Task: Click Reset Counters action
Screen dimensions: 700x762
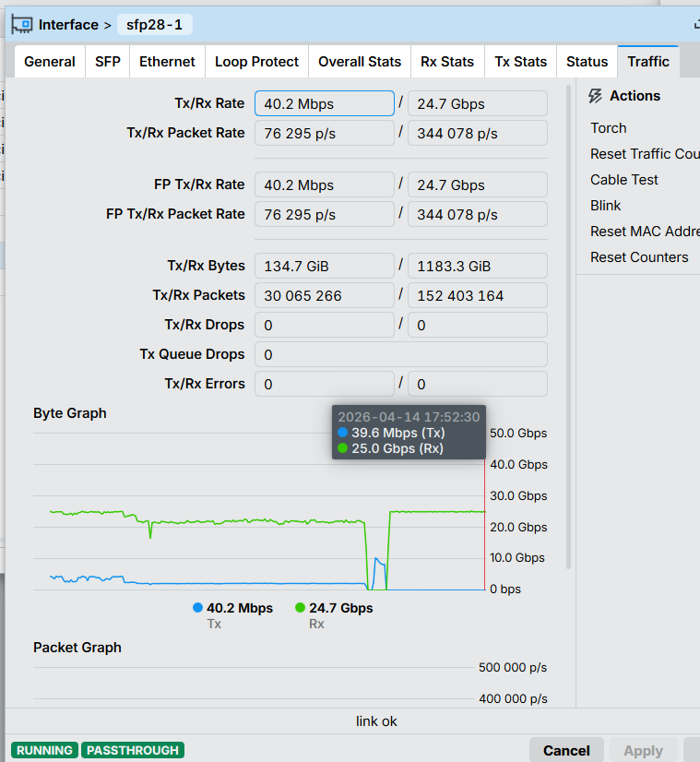Action: click(639, 257)
